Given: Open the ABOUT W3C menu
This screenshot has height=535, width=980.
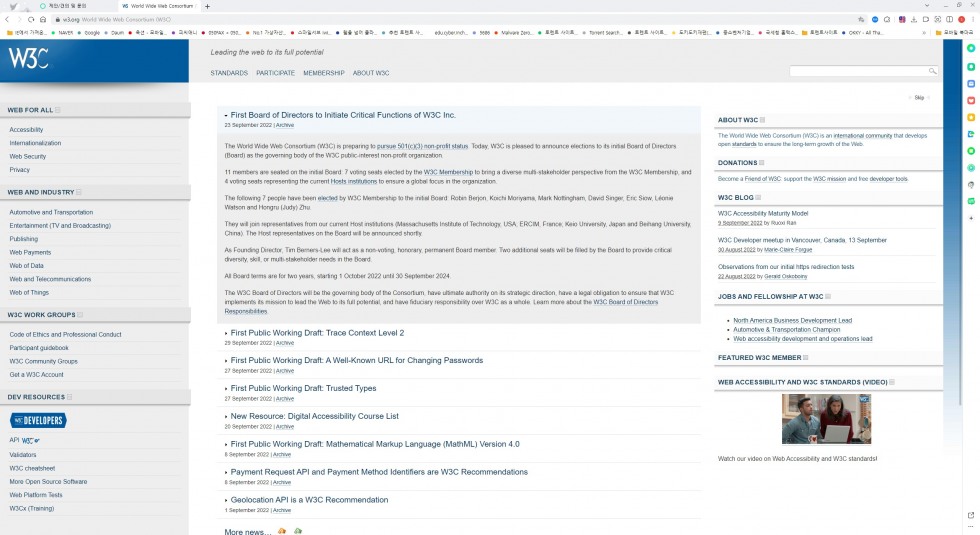Looking at the screenshot, I should click(x=371, y=73).
